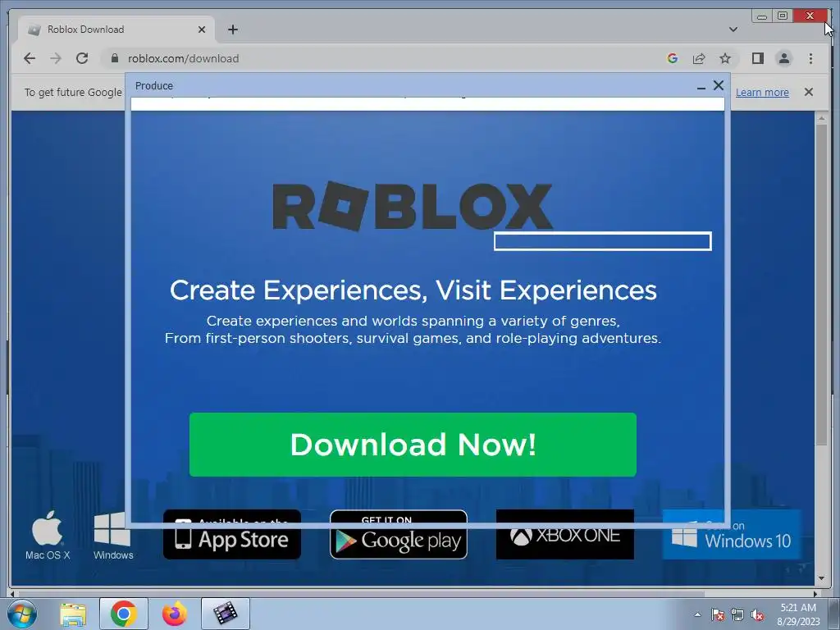
Task: Click the page scrollbar up arrow
Action: 821,117
